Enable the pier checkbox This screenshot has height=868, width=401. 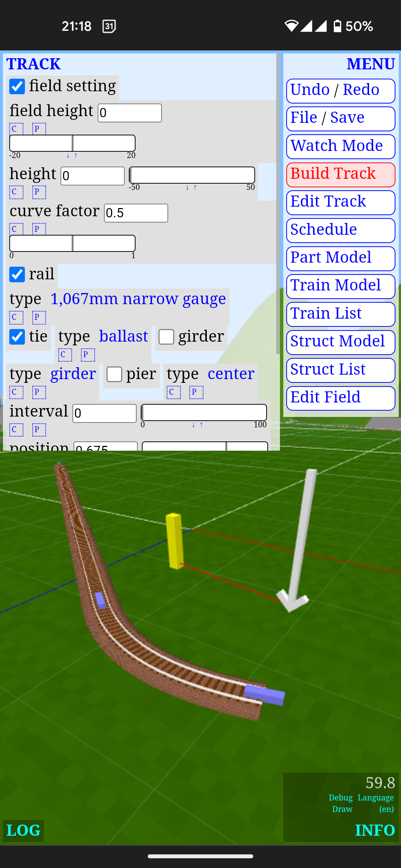114,374
